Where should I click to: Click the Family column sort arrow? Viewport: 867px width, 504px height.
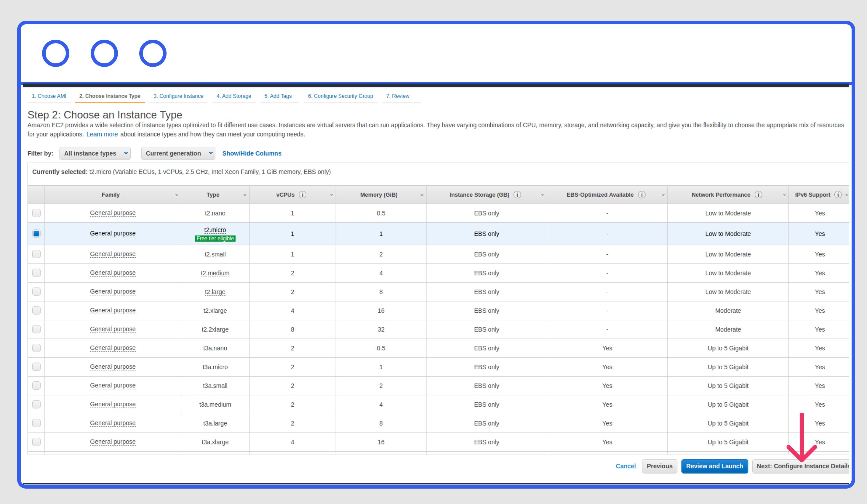pos(177,195)
